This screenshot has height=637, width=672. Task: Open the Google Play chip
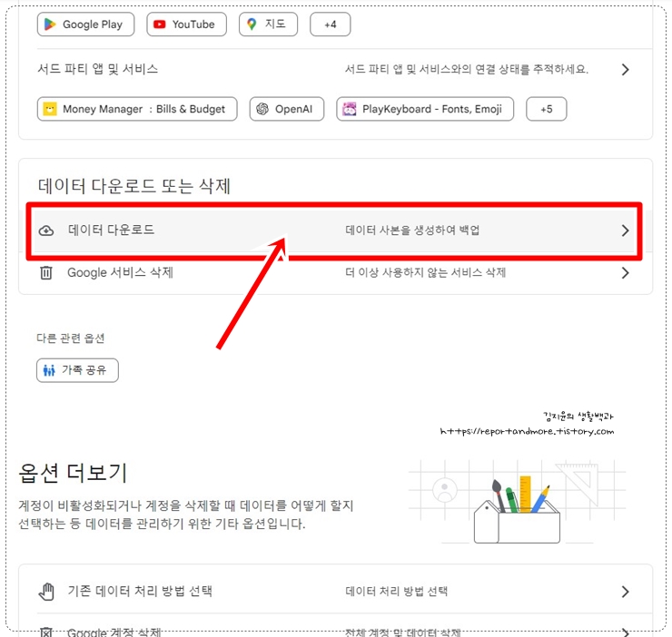point(85,24)
